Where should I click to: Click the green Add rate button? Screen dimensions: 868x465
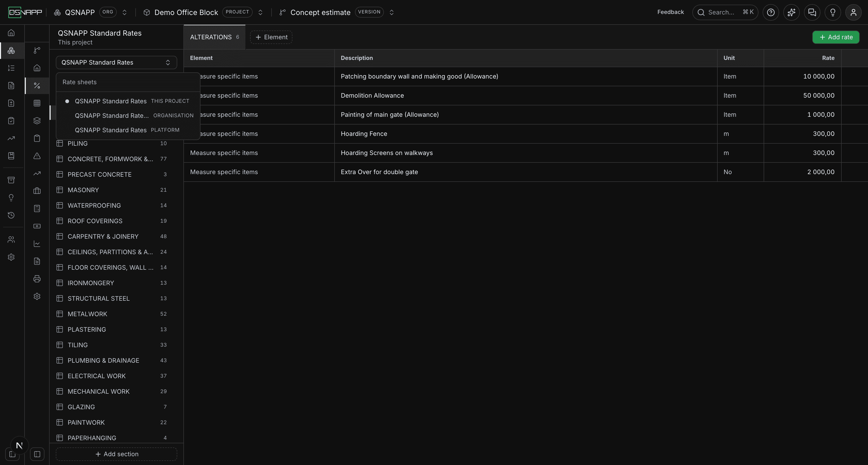pyautogui.click(x=836, y=37)
